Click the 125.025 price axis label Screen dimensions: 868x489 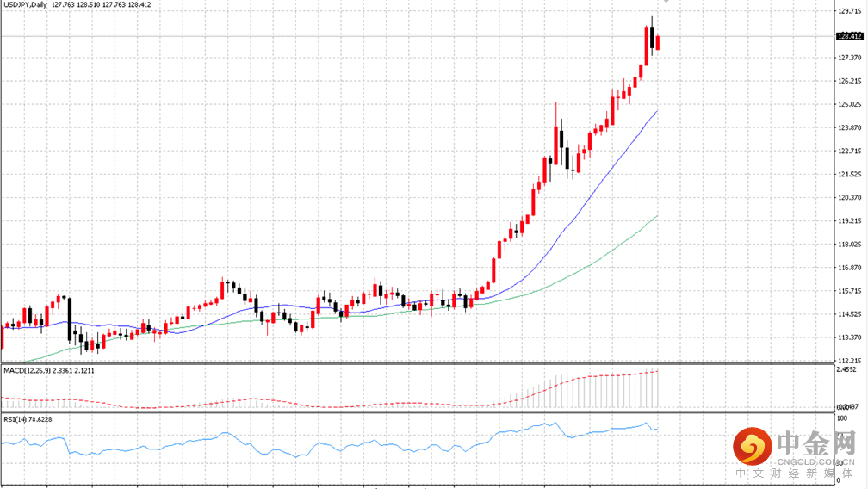click(850, 104)
